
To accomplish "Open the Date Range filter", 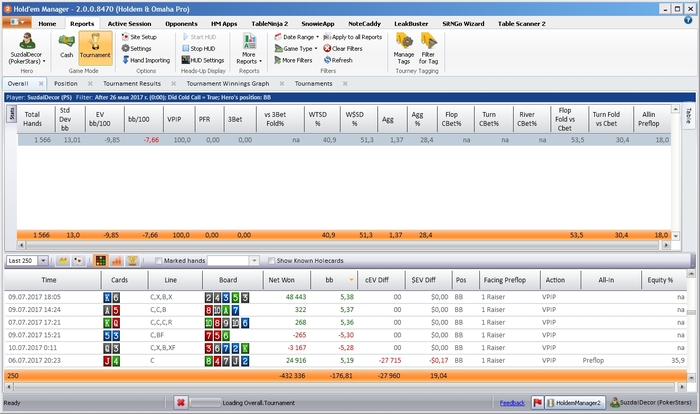I will click(296, 37).
